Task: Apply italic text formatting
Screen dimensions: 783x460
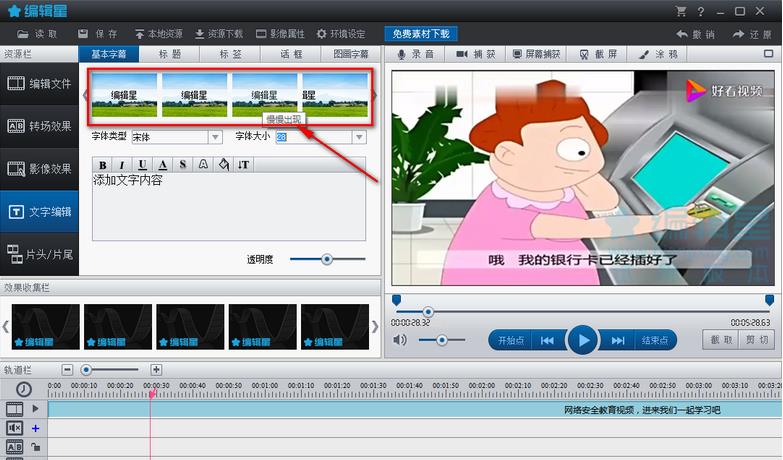Action: coord(122,165)
